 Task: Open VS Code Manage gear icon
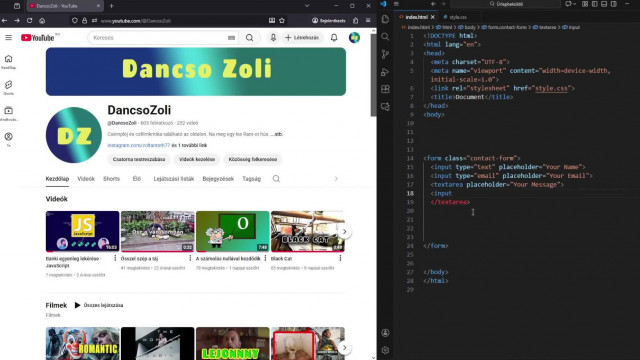pyautogui.click(x=385, y=350)
